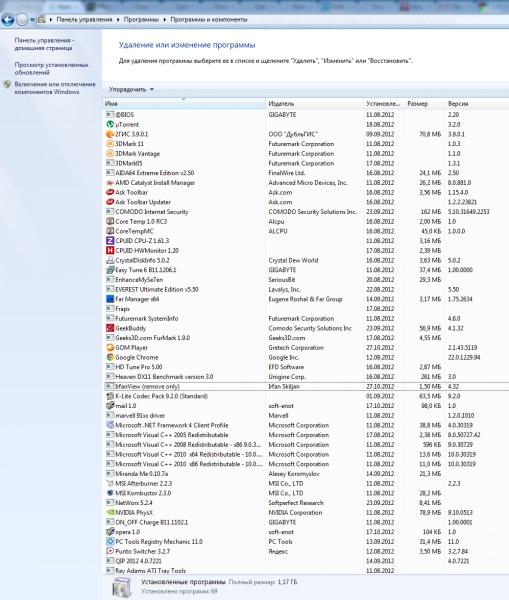
Task: Click the CPUID HWMonitor 1.20 icon
Action: click(110, 250)
